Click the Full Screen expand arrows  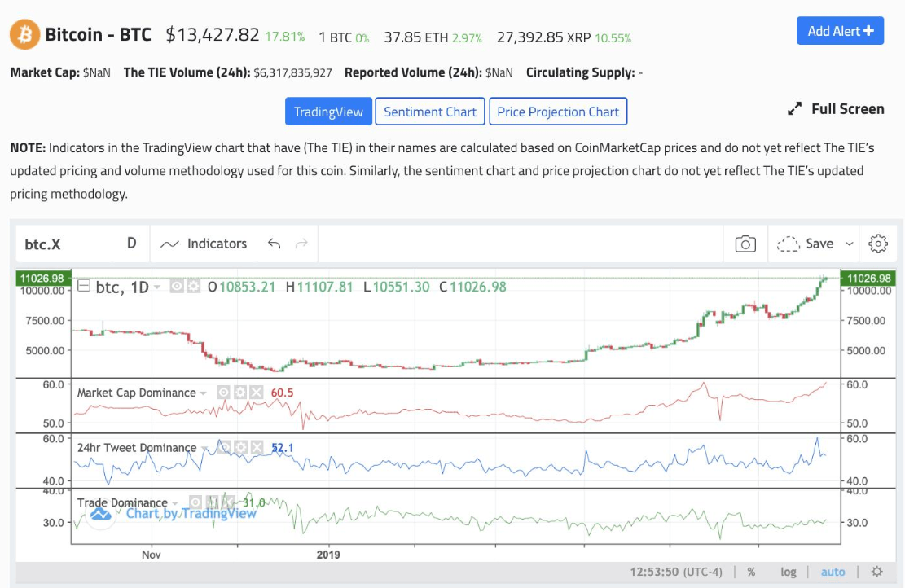pos(795,108)
